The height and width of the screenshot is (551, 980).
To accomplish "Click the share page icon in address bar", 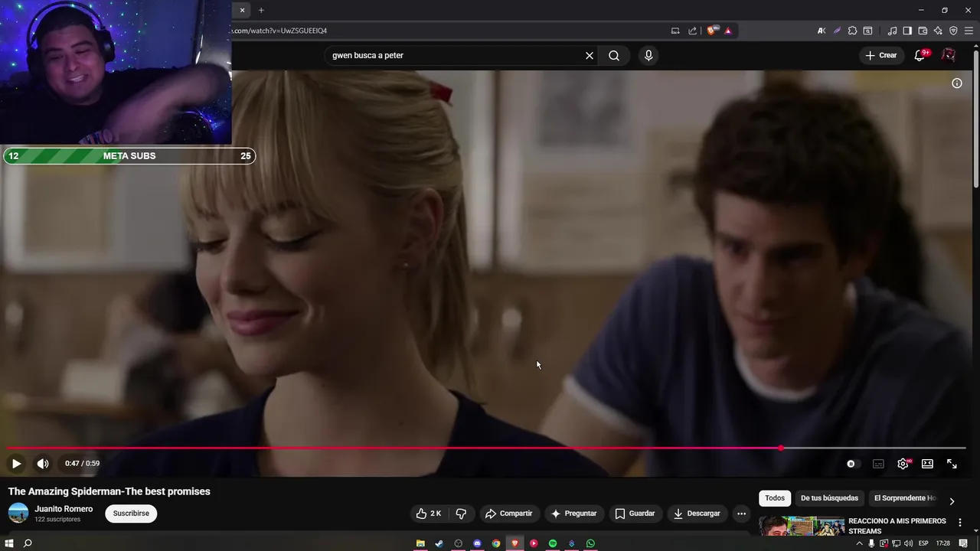I will click(x=692, y=31).
